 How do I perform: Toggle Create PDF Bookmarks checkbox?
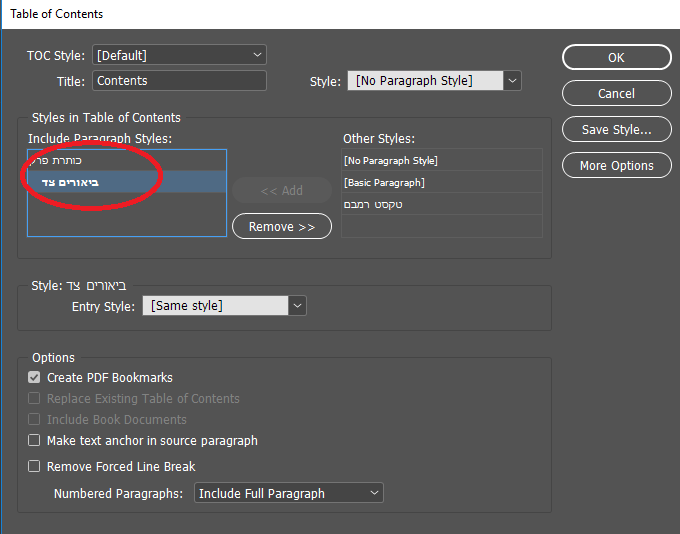(35, 378)
